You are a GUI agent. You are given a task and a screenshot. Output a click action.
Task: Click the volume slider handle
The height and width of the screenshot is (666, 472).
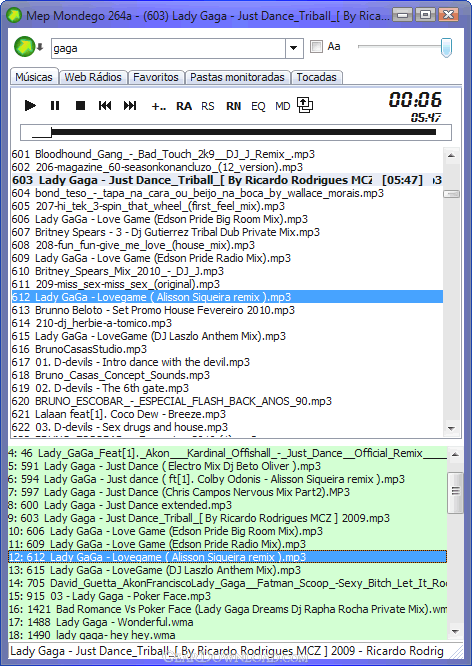pos(446,47)
